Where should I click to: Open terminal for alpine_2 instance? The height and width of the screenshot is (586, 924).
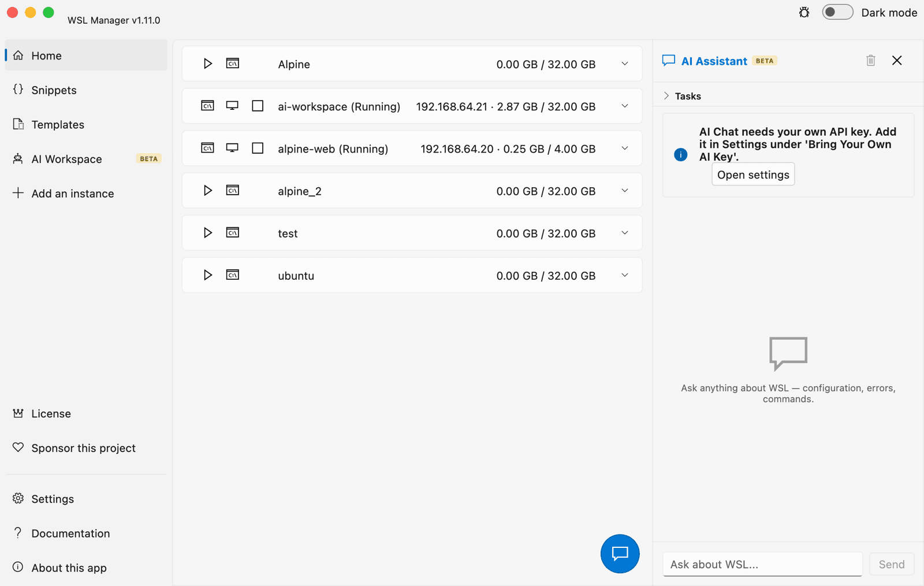[x=233, y=190]
